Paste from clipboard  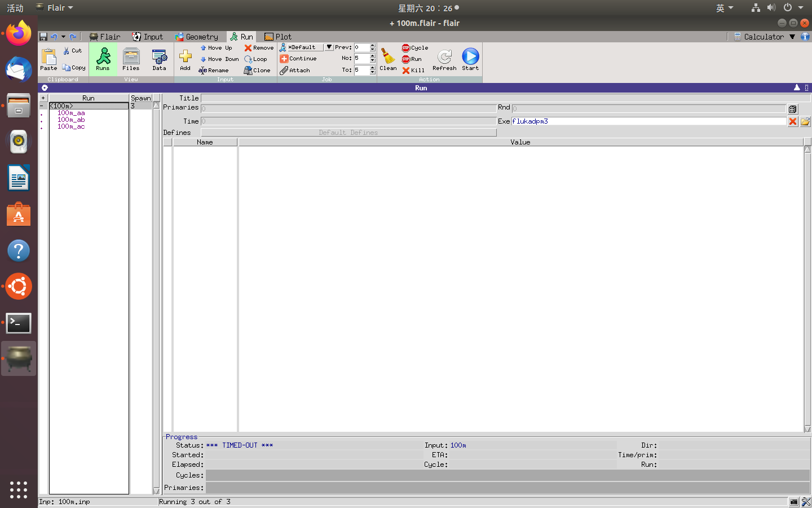[x=48, y=59]
